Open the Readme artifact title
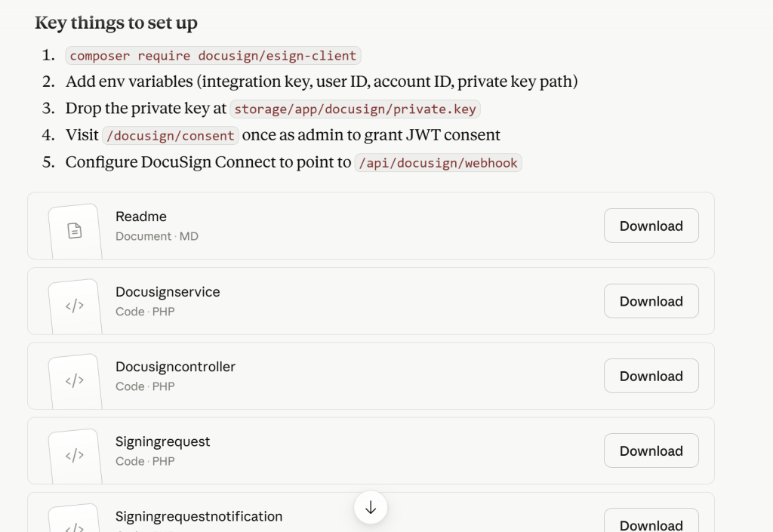This screenshot has height=532, width=773. pos(141,217)
